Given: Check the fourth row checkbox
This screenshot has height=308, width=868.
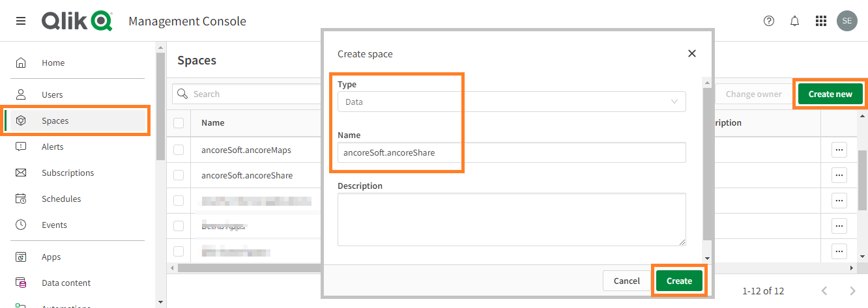Looking at the screenshot, I should [179, 226].
